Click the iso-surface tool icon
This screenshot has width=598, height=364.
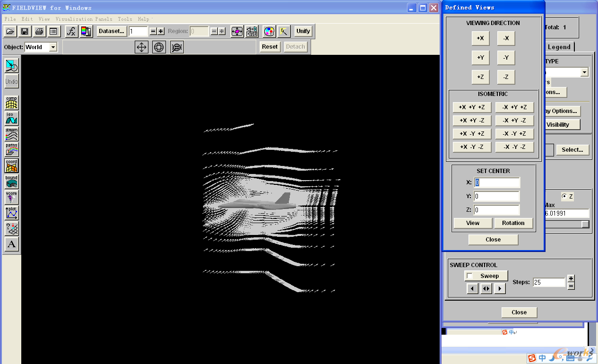click(x=11, y=118)
